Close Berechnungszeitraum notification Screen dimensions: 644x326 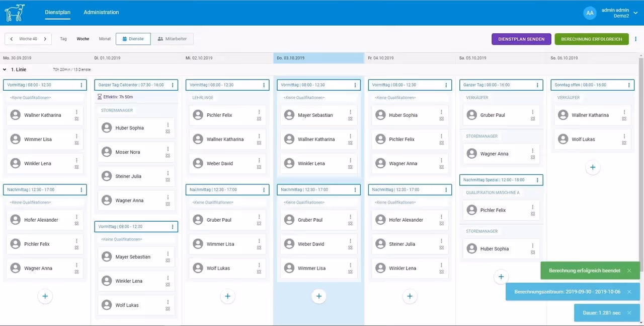click(629, 292)
